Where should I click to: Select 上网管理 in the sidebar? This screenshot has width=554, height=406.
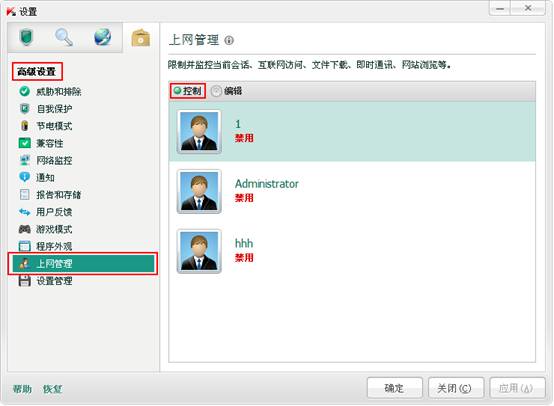[x=83, y=263]
